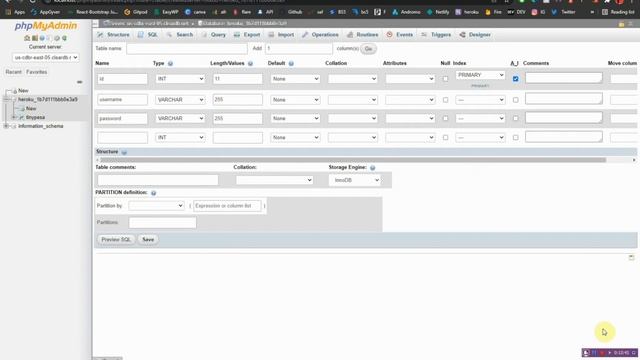
Task: Toggle Null checkbox for username column
Action: (x=445, y=100)
